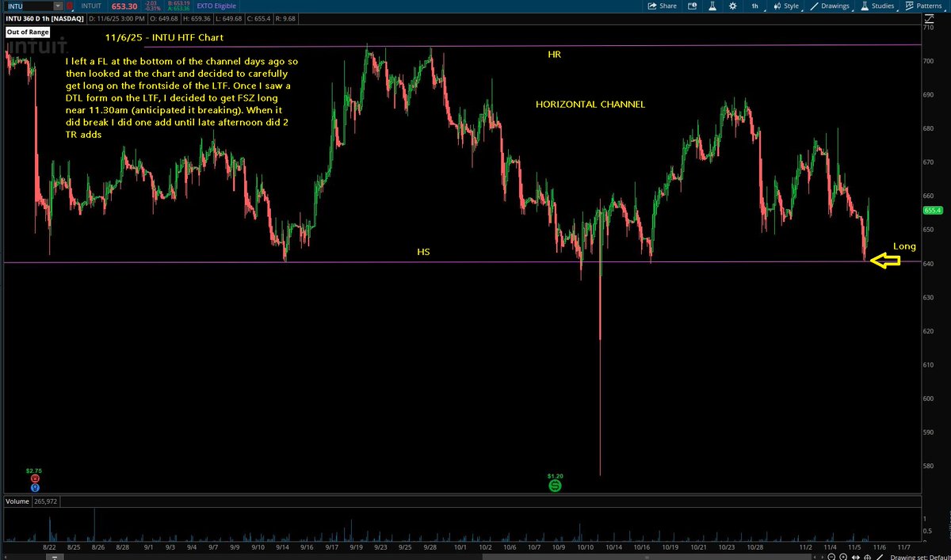Viewport: 951px width, 560px height.
Task: Open the Drawings dropdown
Action: 831,6
